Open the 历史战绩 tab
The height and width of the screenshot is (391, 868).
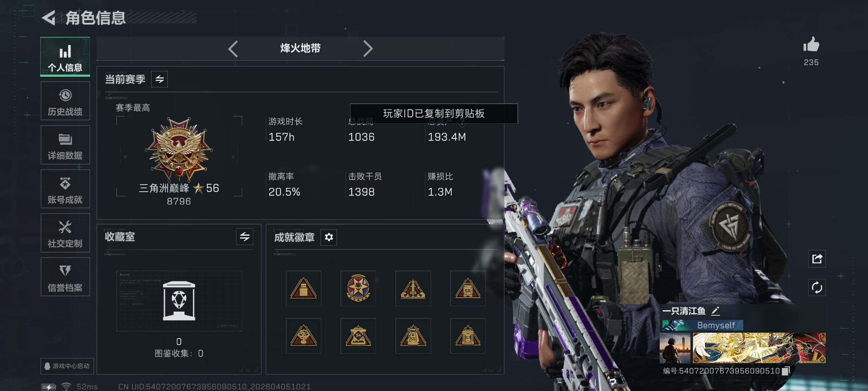point(65,101)
